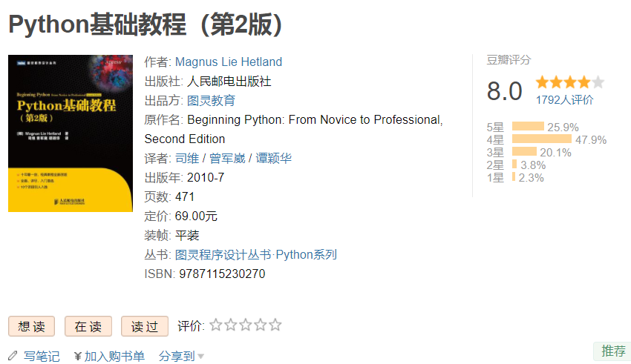The image size is (631, 364).
Task: Rate the book five stars
Action: [275, 325]
